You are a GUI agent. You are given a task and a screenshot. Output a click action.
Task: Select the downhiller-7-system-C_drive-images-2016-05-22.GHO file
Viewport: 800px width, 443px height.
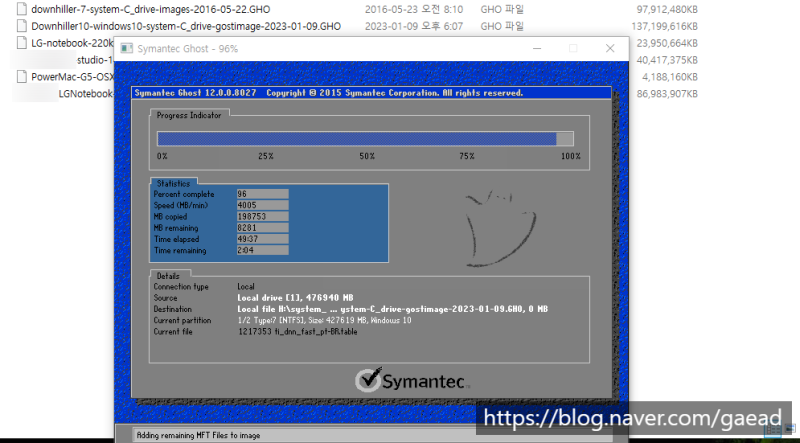[151, 9]
